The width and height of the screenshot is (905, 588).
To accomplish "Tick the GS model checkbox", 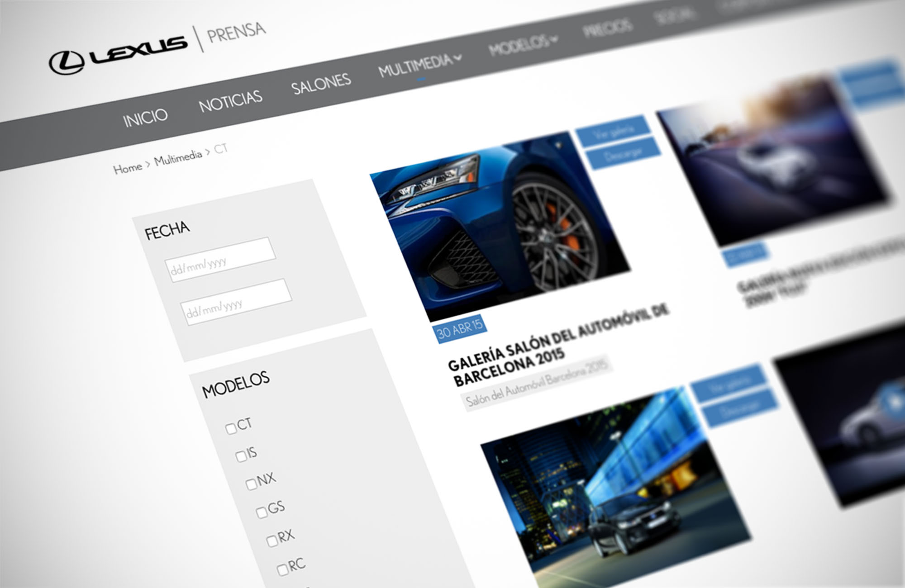I will click(262, 512).
